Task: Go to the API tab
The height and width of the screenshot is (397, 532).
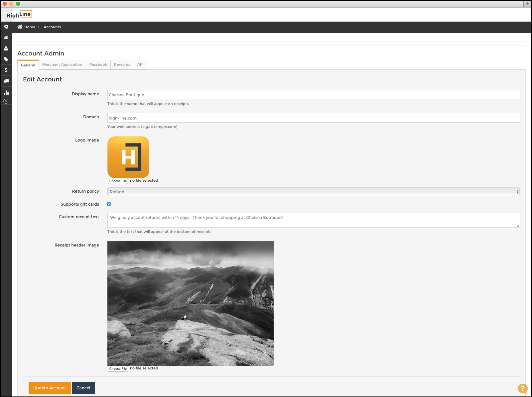Action: coord(140,65)
